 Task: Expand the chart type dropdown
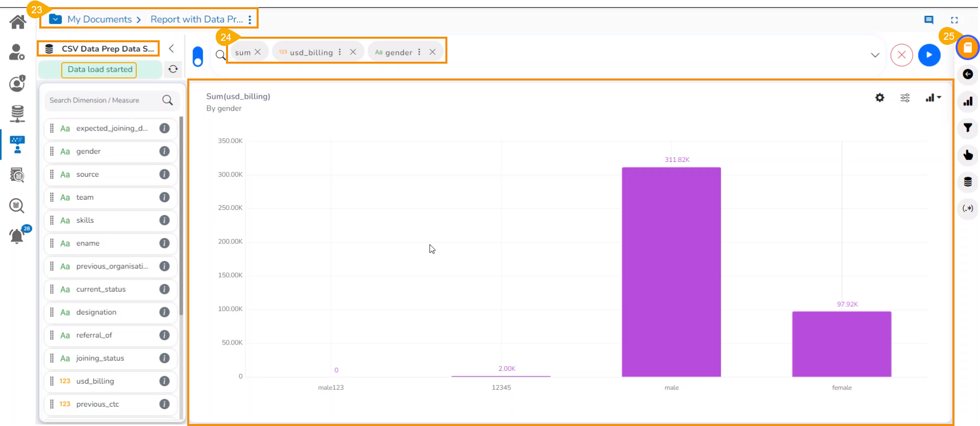click(x=933, y=98)
